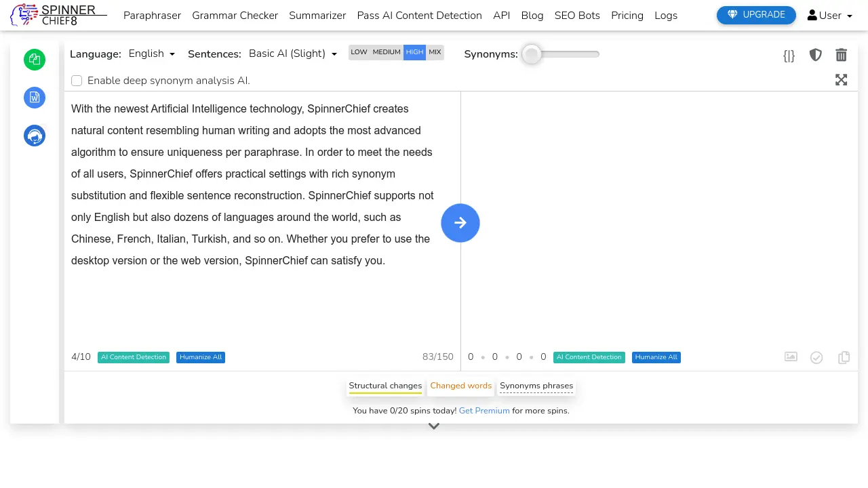Open the Grammar Checker menu item
The image size is (868, 488).
click(235, 15)
